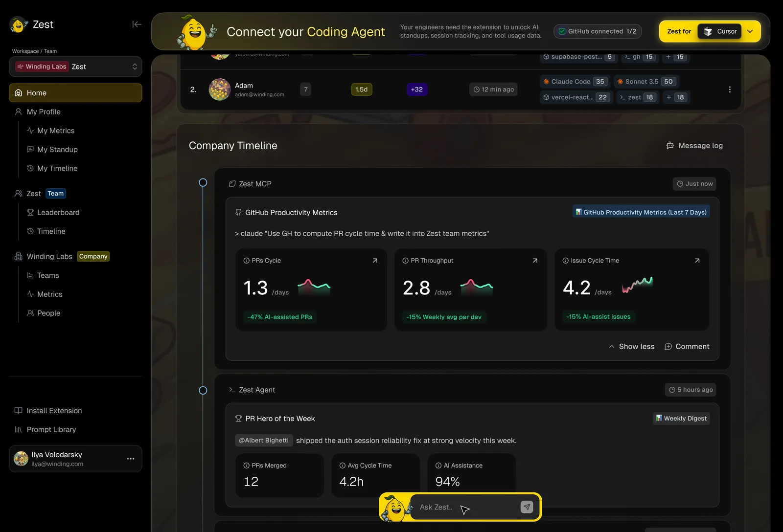Viewport: 783px width, 532px height.
Task: Click Adam's avatar in leaderboard
Action: 220,89
